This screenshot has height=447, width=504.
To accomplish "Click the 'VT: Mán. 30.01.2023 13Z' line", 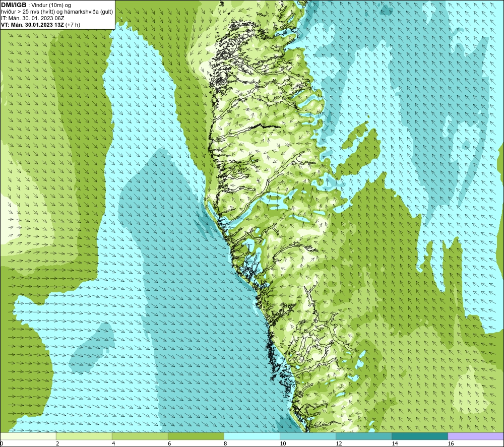I will click(x=33, y=25).
